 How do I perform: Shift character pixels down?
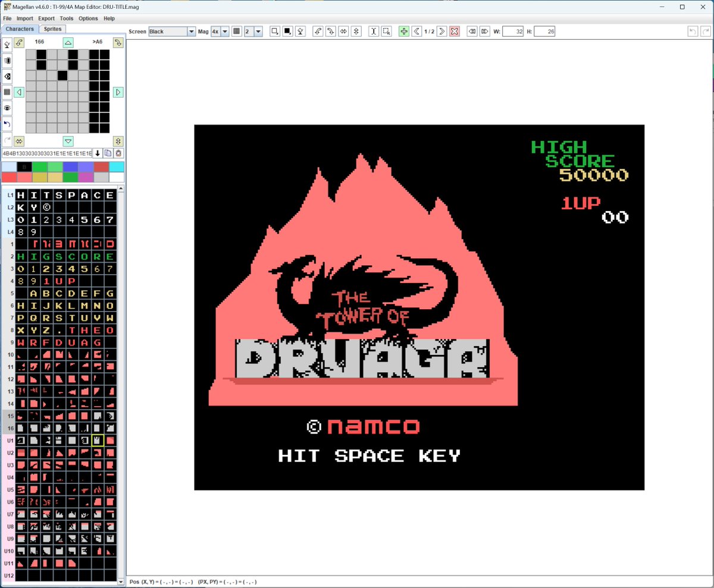pos(68,141)
